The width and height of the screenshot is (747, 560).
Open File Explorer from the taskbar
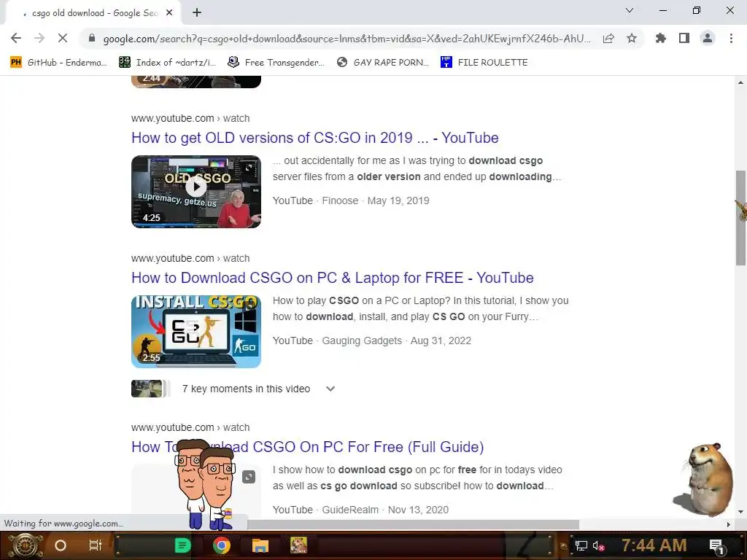coord(260,545)
